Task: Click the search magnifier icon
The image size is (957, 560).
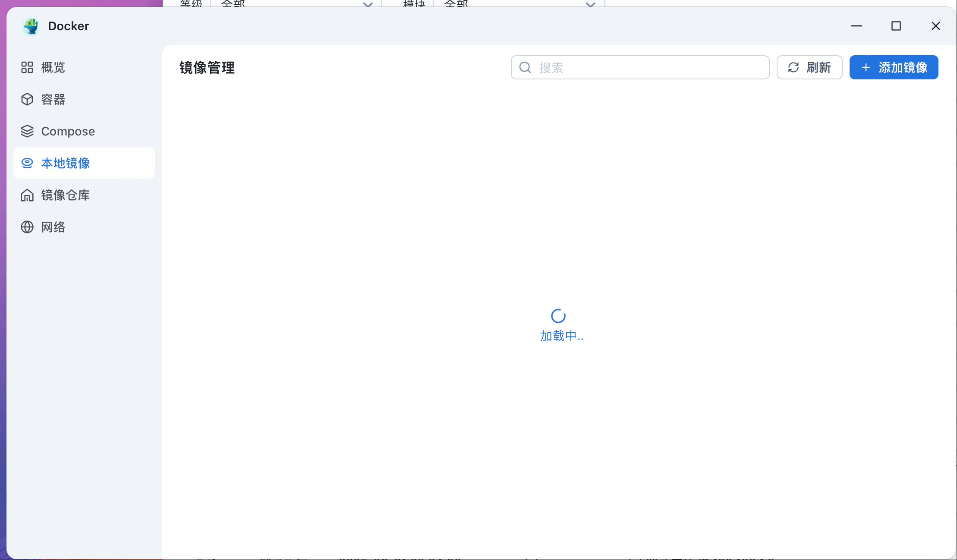Action: click(x=525, y=67)
